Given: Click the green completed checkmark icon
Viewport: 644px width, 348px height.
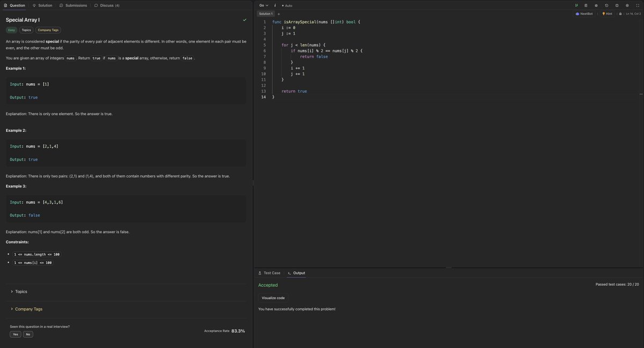Looking at the screenshot, I should (x=244, y=20).
